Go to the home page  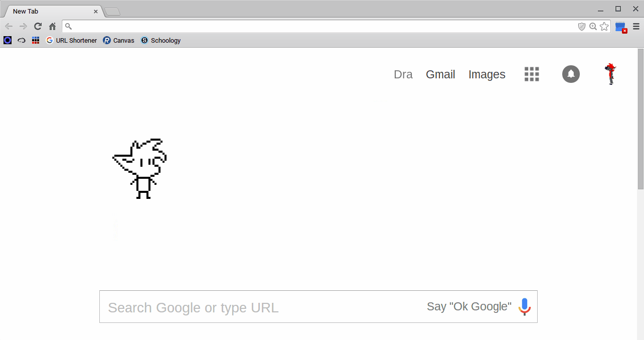click(52, 27)
